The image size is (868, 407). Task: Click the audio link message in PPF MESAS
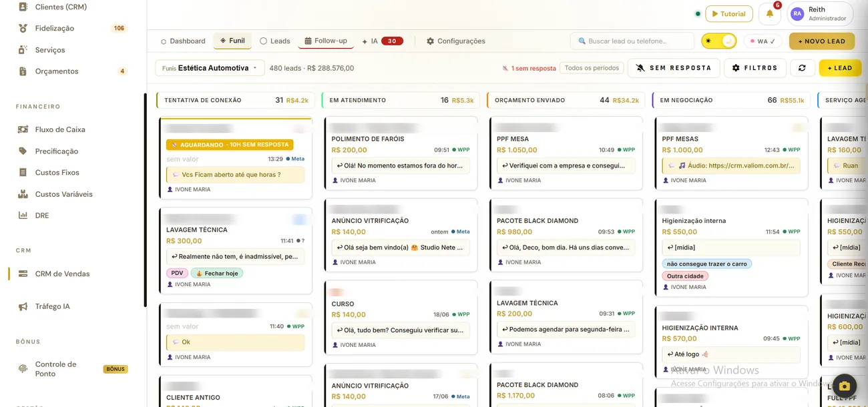pyautogui.click(x=731, y=165)
